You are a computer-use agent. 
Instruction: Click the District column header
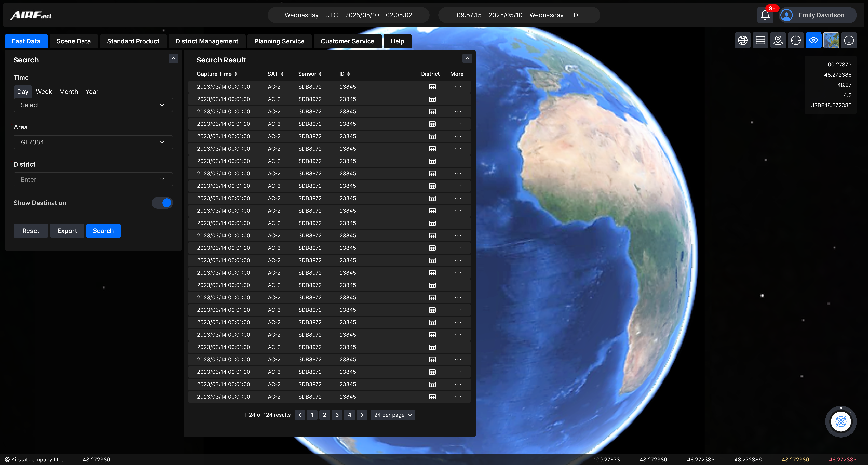point(430,74)
